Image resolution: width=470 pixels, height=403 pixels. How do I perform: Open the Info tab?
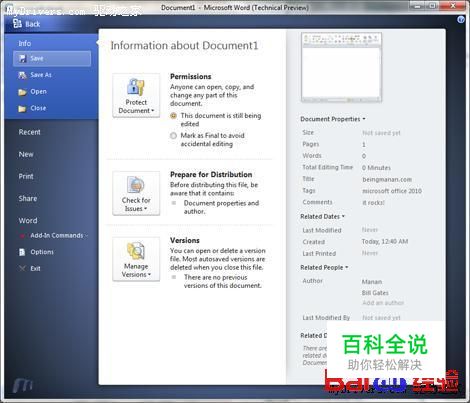(x=25, y=44)
